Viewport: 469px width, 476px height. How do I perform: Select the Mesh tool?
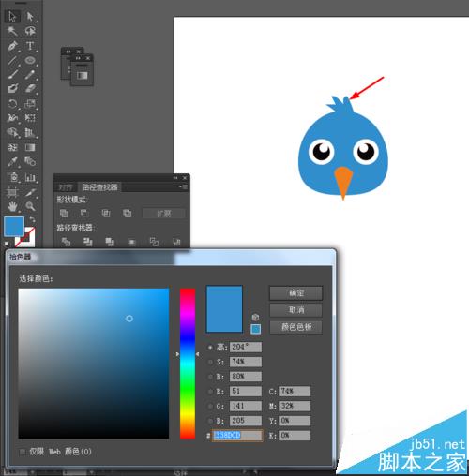pos(12,147)
